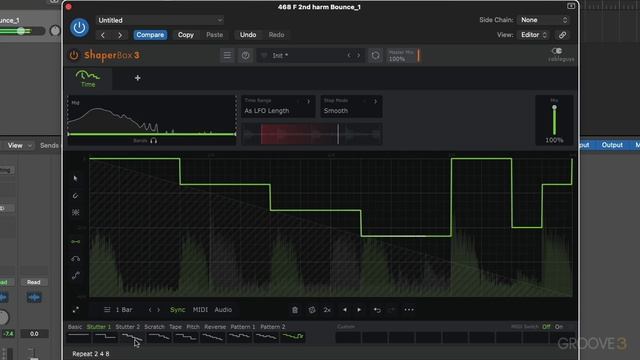This screenshot has height=360, width=640.
Task: Select next LFO length chevron
Action: [x=158, y=310]
